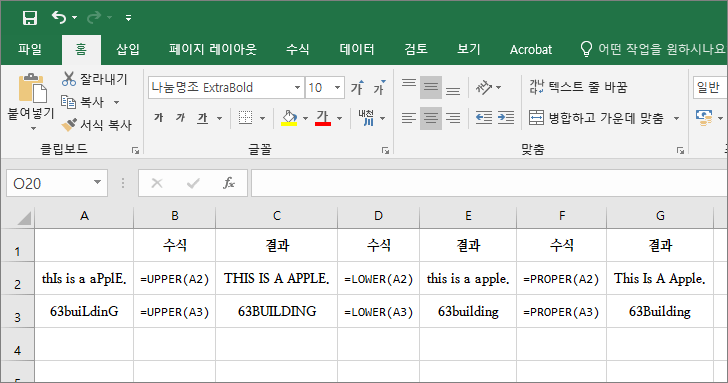The width and height of the screenshot is (728, 383).
Task: Open the Customize Quick Access Toolbar arrow
Action: coord(129,18)
